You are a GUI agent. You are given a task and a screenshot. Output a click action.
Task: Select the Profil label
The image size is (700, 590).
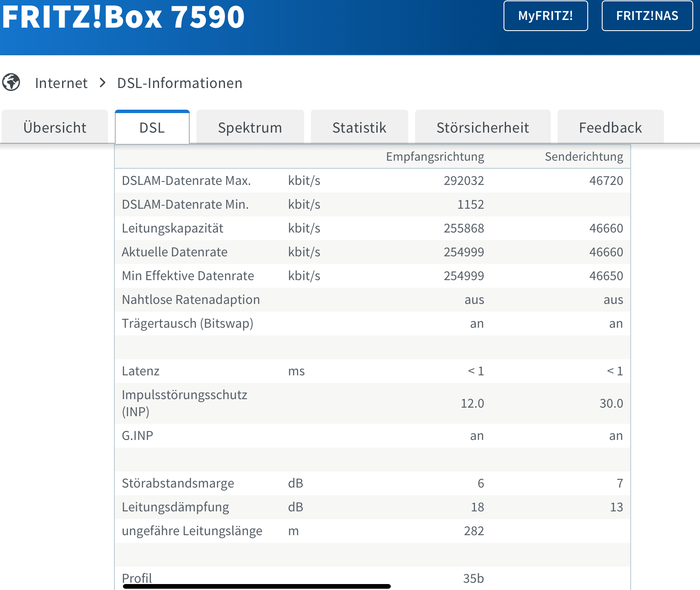(x=137, y=578)
